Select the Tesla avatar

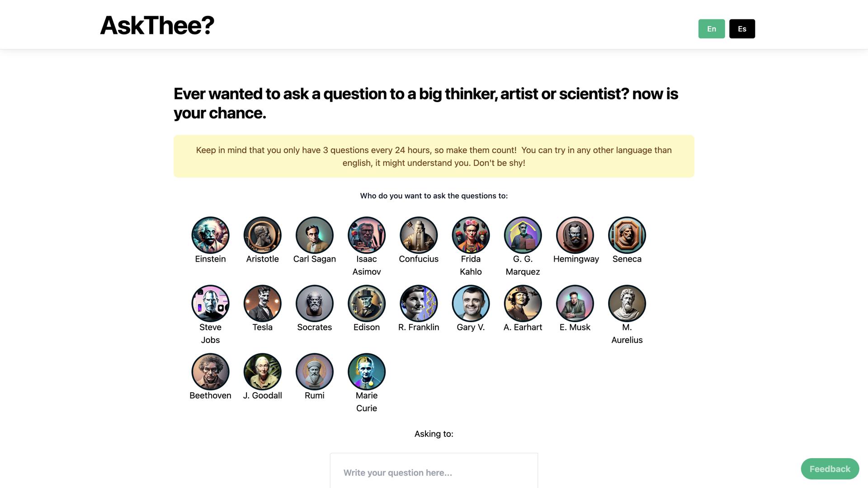262,303
